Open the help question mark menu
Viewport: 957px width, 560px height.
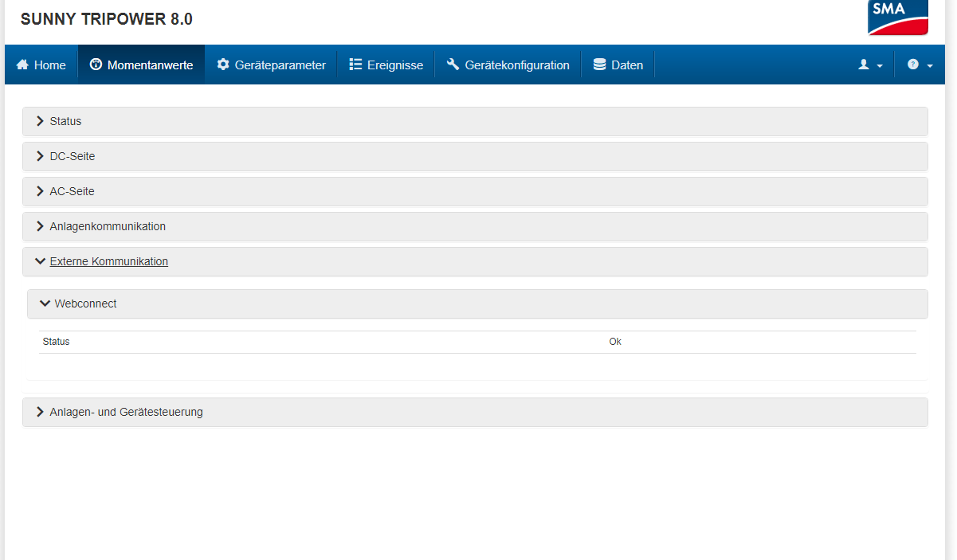point(913,65)
